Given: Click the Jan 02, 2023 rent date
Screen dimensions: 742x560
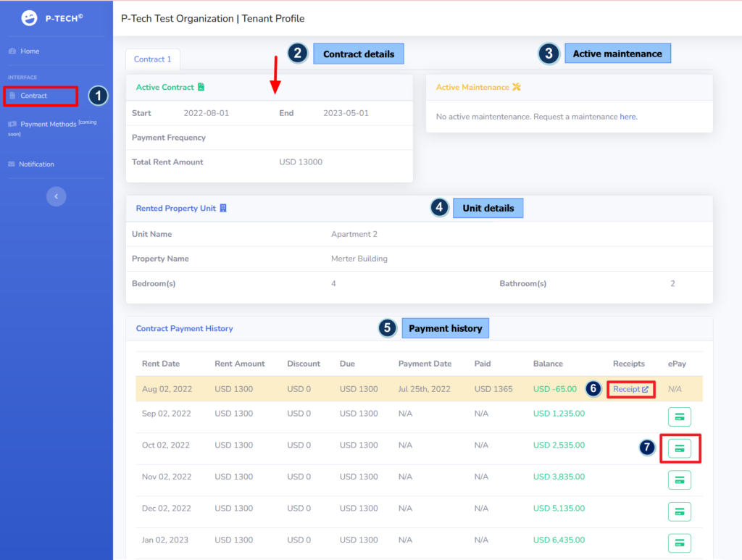Looking at the screenshot, I should click(165, 540).
